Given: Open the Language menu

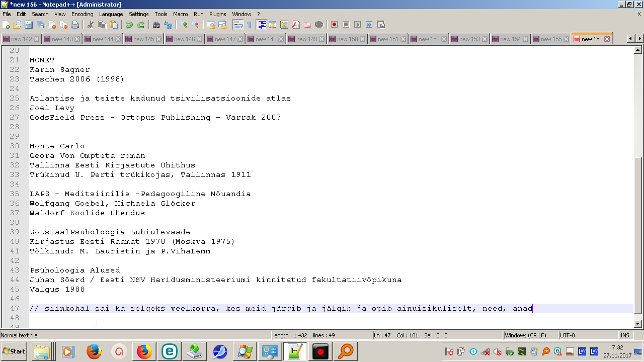Looking at the screenshot, I should pyautogui.click(x=111, y=14).
